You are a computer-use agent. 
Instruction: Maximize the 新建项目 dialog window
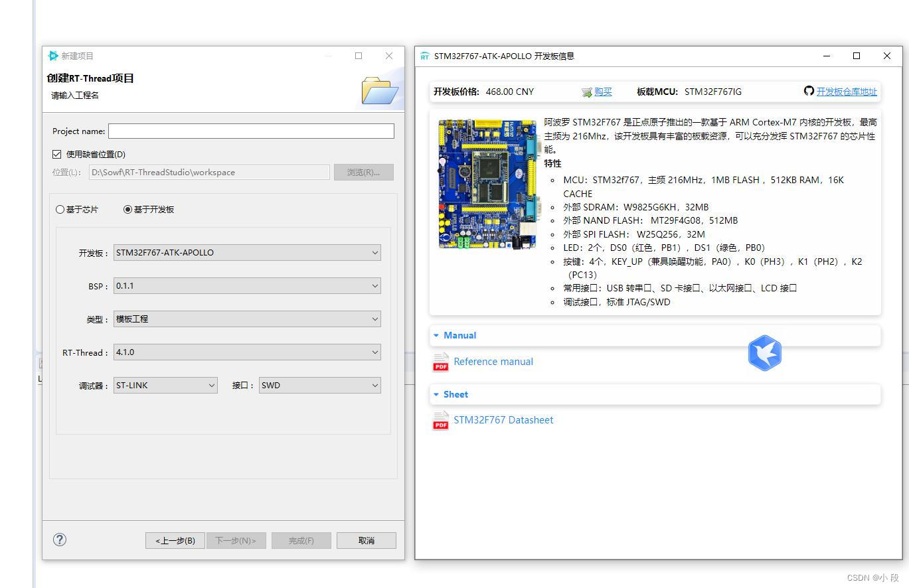pyautogui.click(x=359, y=56)
